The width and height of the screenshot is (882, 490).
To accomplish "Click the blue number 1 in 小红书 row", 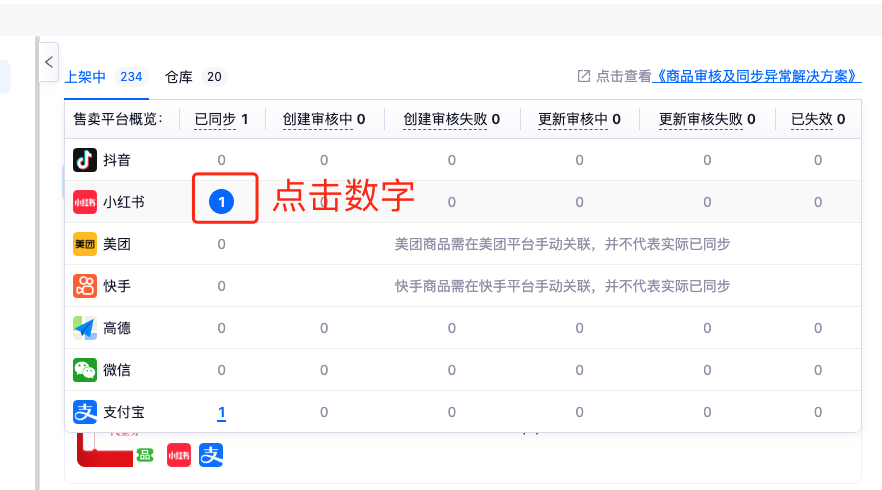I will (222, 202).
